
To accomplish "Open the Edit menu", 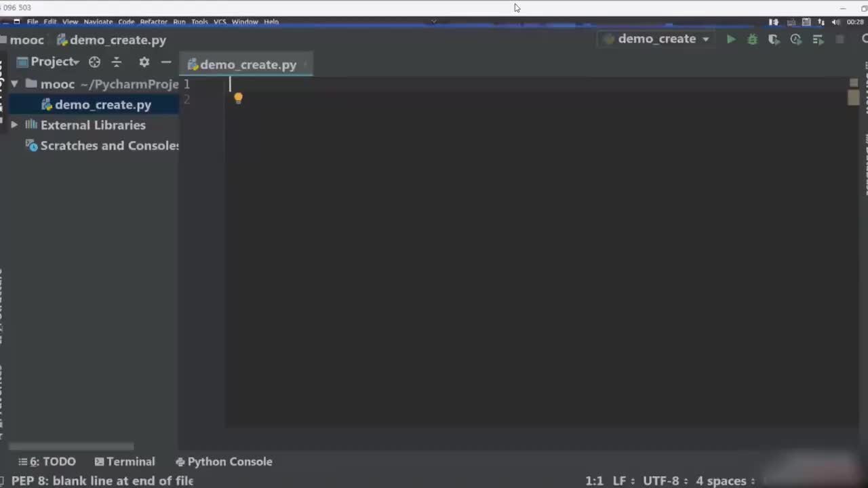I will point(50,22).
